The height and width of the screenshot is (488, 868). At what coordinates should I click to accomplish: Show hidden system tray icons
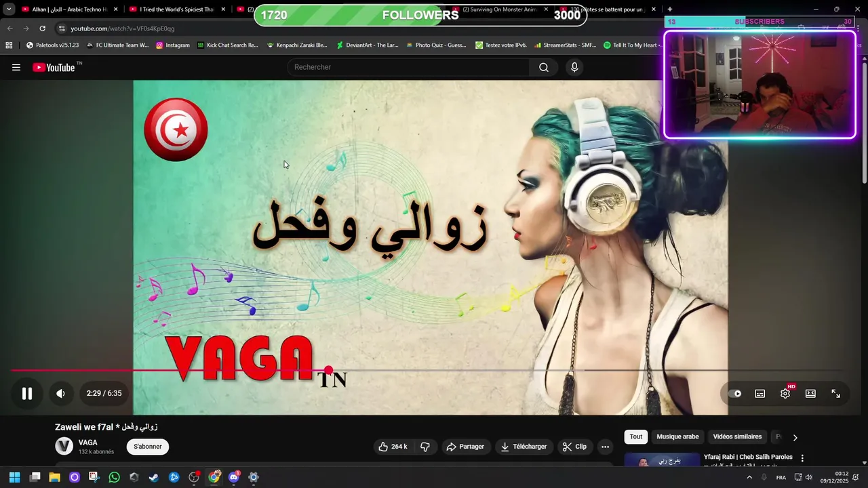point(749,477)
